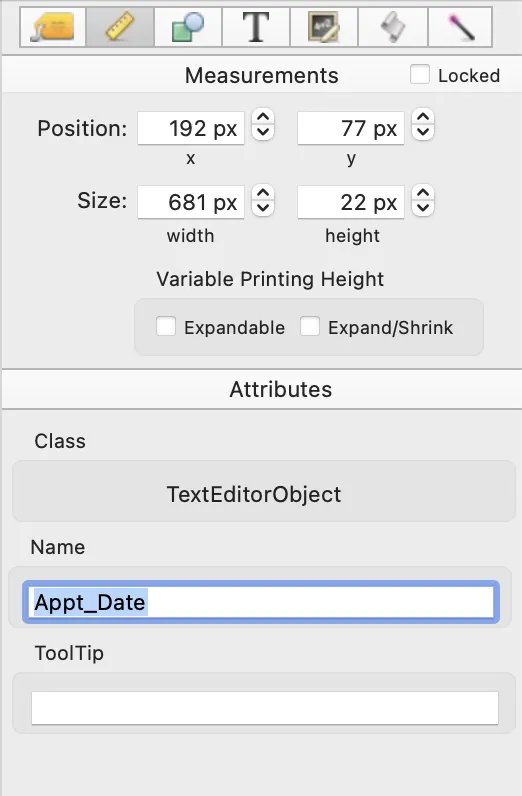Screen dimensions: 522x796
Task: Switch to the Text "T" tab
Action: click(x=256, y=27)
